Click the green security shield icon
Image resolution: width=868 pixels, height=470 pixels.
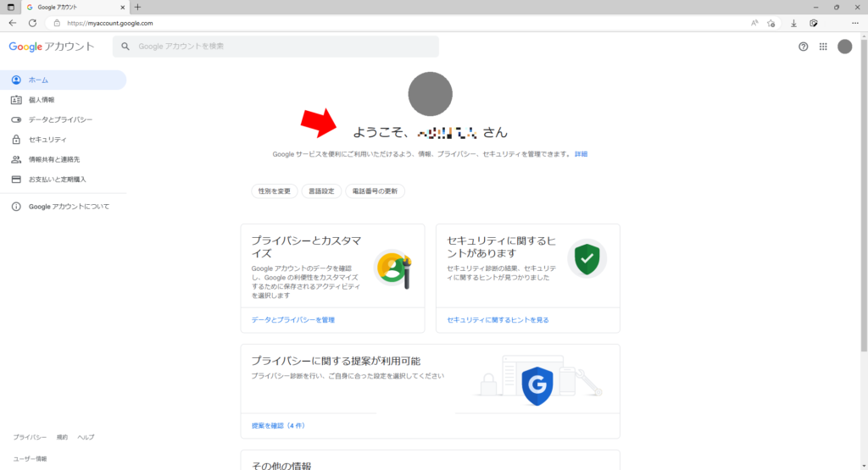click(x=587, y=258)
